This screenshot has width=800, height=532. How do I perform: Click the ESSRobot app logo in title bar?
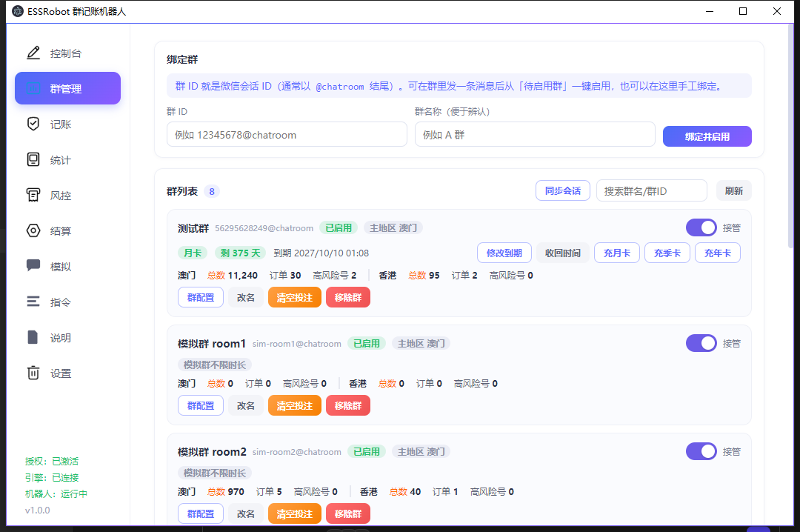pos(17,11)
